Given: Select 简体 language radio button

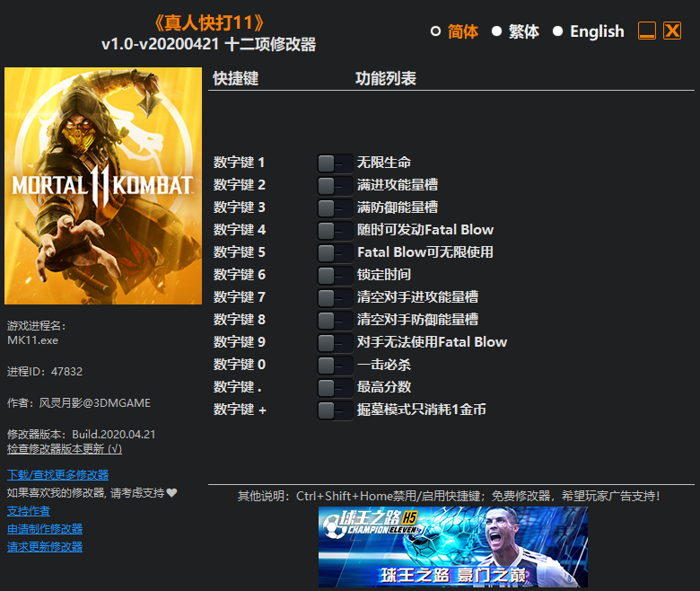Looking at the screenshot, I should pos(435,31).
